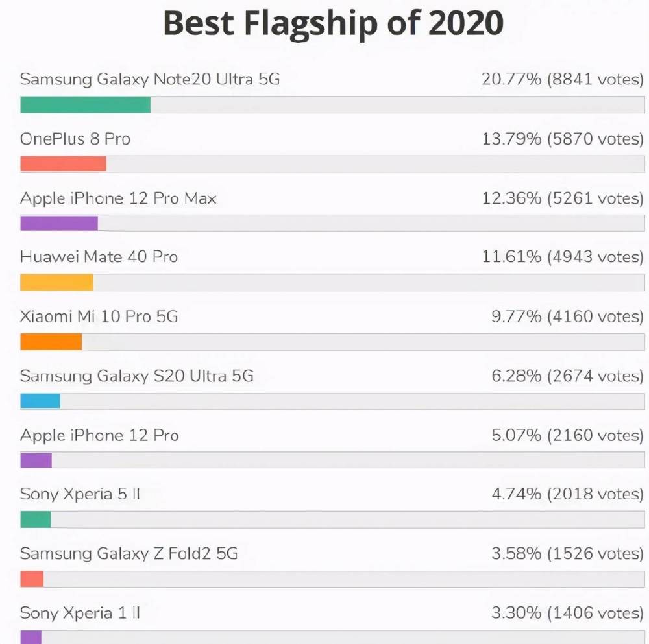Click the yellow Huawei Mate 40 Pro bar
Image resolution: width=649 pixels, height=644 pixels.
coord(56,283)
